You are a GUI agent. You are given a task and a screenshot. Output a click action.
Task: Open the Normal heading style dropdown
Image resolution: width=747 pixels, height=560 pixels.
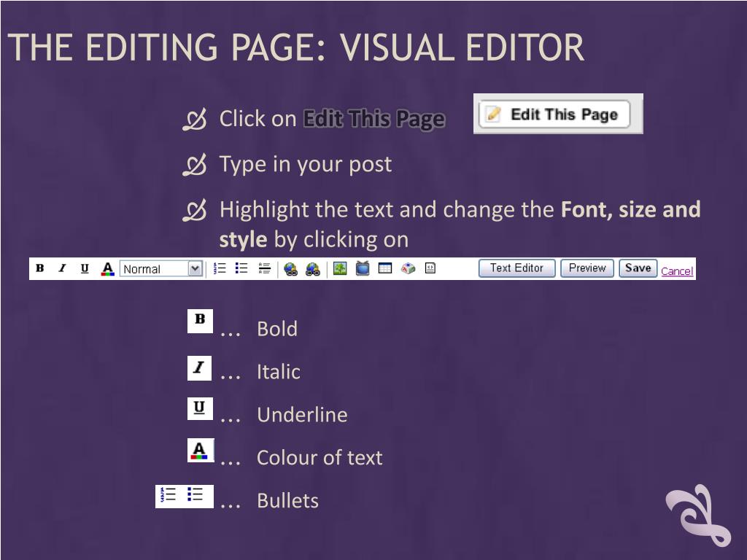[x=161, y=268]
